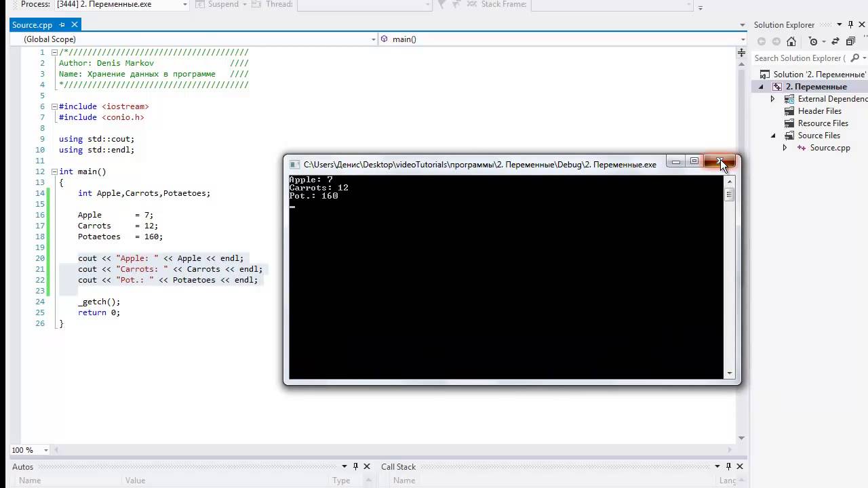Click the Suspend debug button
868x488 pixels.
click(217, 5)
